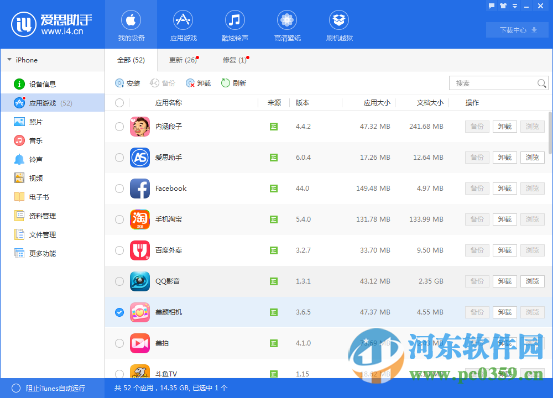This screenshot has width=553, height=399.
Task: Open 视频 videos in sidebar
Action: (x=28, y=178)
